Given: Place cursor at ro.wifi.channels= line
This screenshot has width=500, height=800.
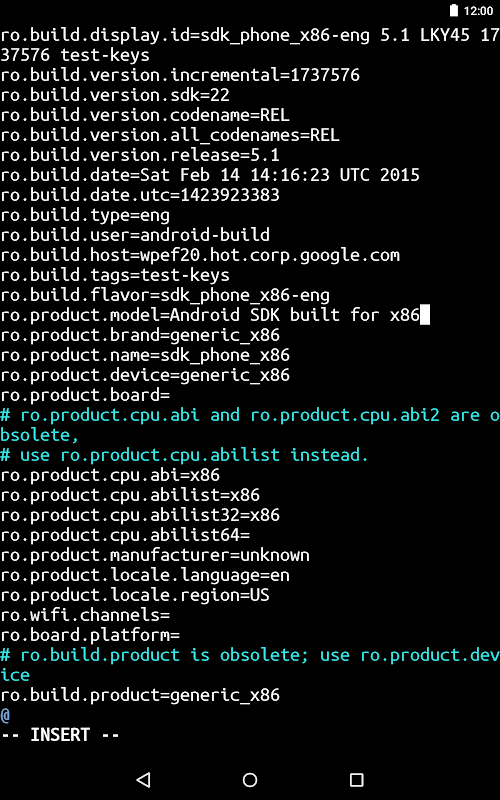Looking at the screenshot, I should [85, 615].
